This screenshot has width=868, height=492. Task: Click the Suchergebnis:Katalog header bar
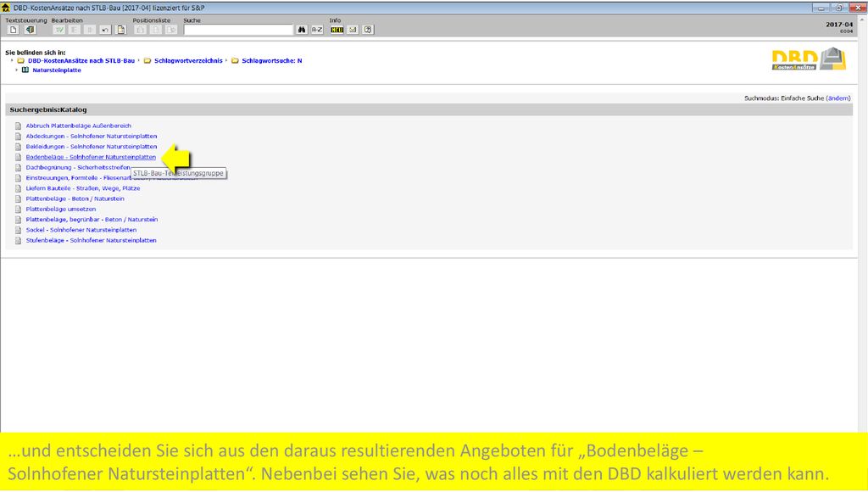[x=429, y=109]
